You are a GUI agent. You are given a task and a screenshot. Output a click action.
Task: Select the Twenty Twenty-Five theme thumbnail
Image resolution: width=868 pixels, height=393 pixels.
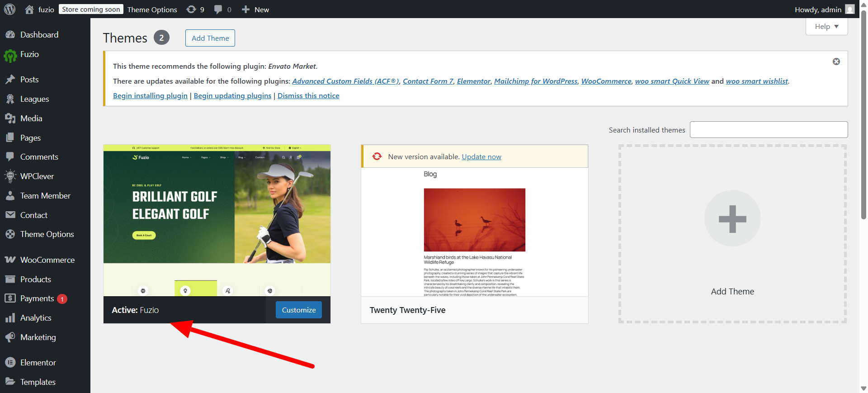(475, 232)
